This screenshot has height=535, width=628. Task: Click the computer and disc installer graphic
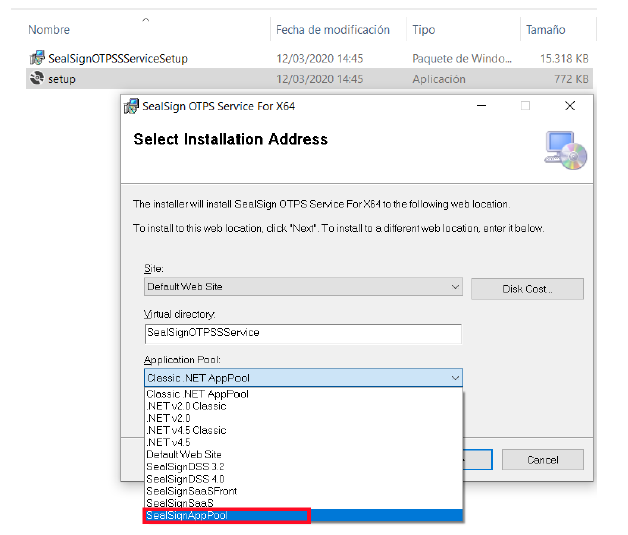pos(565,149)
